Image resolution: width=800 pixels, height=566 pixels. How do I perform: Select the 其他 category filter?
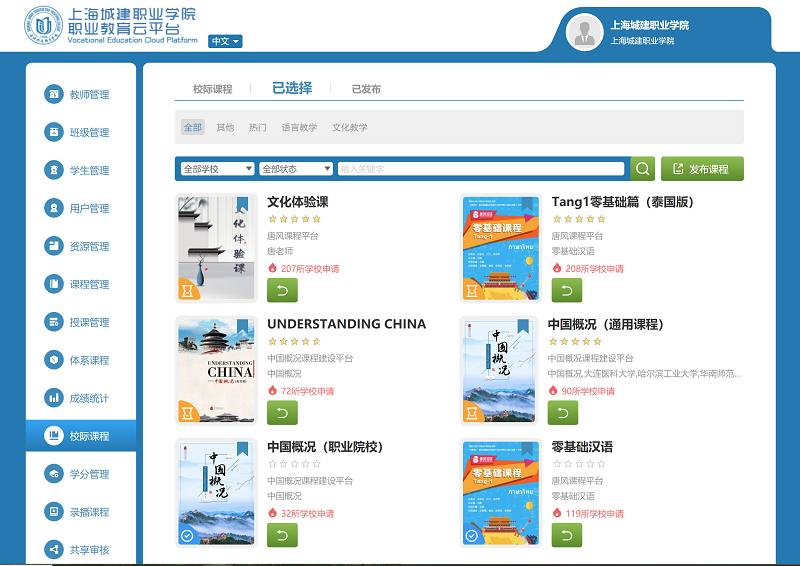(x=225, y=127)
